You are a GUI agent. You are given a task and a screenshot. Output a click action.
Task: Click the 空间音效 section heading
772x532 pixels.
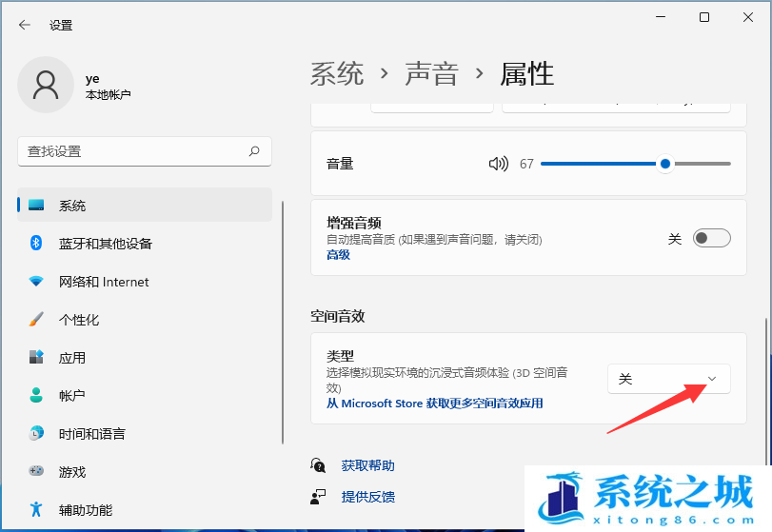click(337, 316)
